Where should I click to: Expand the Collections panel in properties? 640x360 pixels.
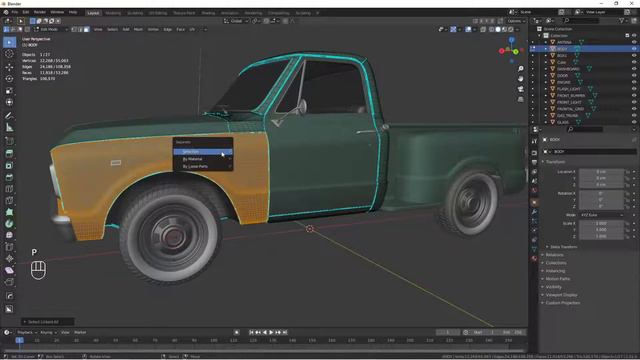tap(556, 263)
